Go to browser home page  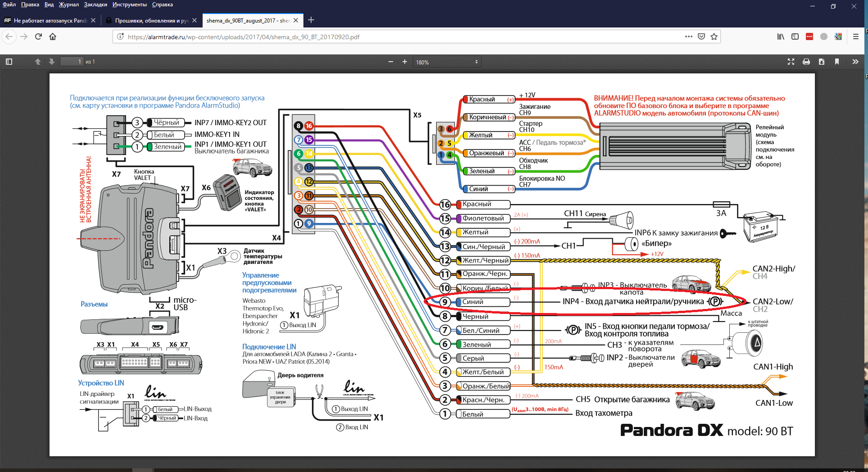click(53, 36)
